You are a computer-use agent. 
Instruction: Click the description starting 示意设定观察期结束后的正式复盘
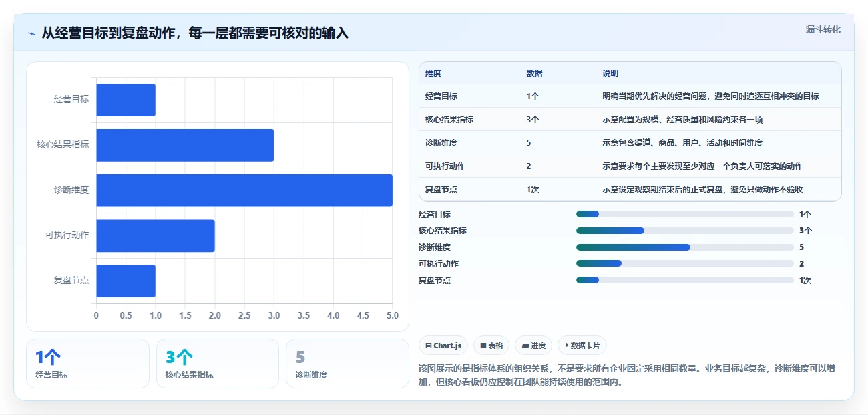tap(702, 190)
